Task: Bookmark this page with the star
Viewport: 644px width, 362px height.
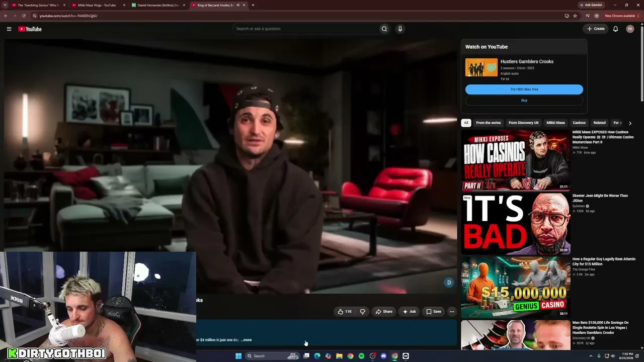Action: point(575,16)
